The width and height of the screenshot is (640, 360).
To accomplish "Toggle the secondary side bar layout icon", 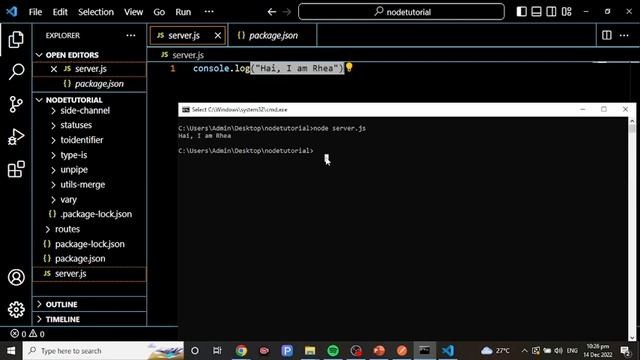I will [551, 11].
